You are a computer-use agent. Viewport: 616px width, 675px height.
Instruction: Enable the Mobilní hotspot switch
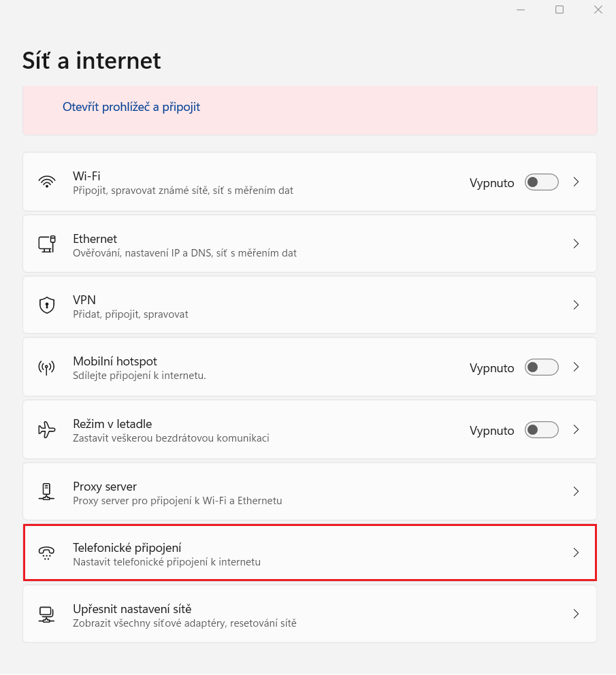click(542, 367)
